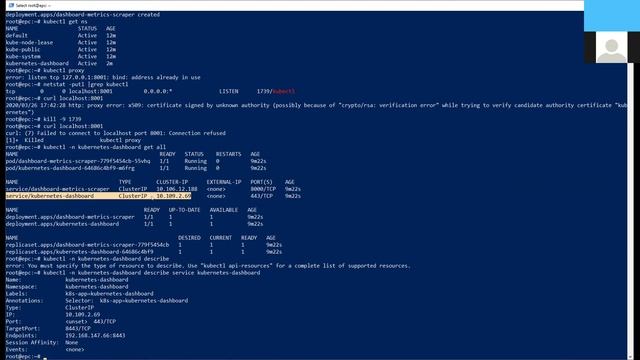Viewport: 640px width, 360px height.
Task: Select the 'kube-public' namespace row
Action: [x=61, y=49]
